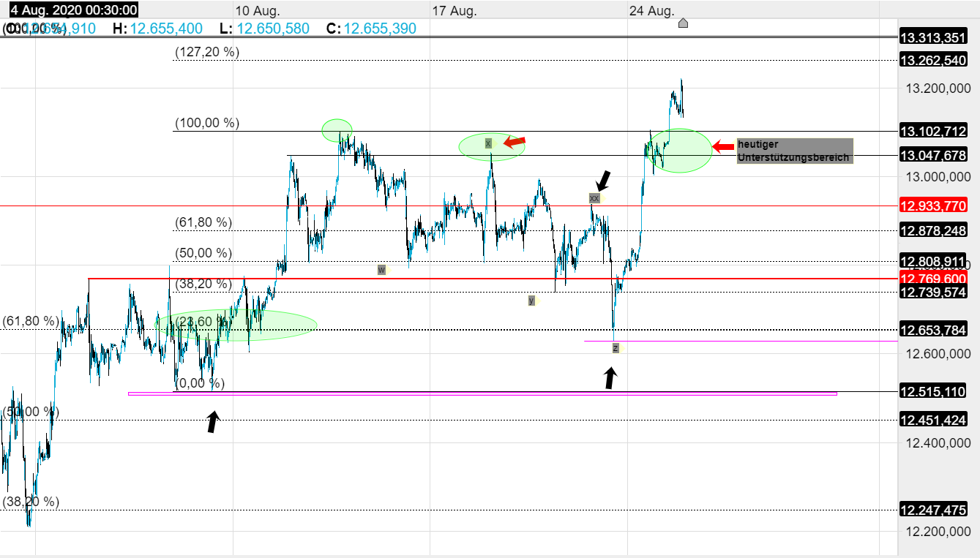The width and height of the screenshot is (980, 558).
Task: Click the 'y' wave label
Action: pos(531,300)
